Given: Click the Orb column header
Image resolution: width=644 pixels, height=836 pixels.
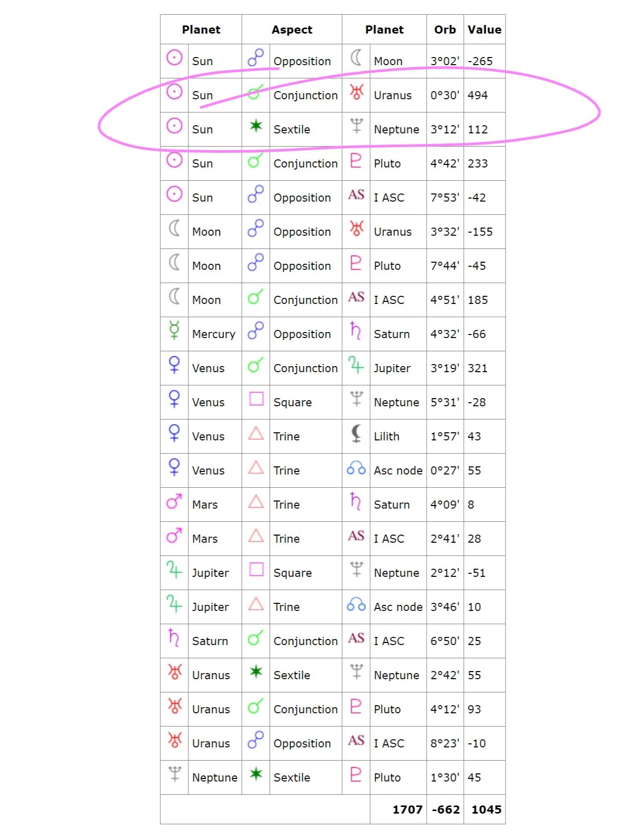Looking at the screenshot, I should pyautogui.click(x=445, y=30).
